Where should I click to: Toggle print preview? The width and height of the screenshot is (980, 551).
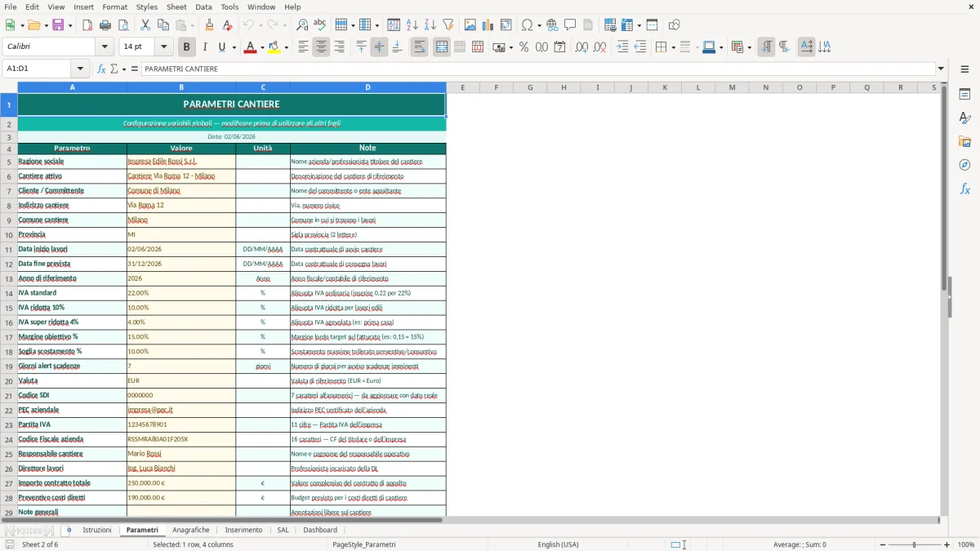coord(122,25)
